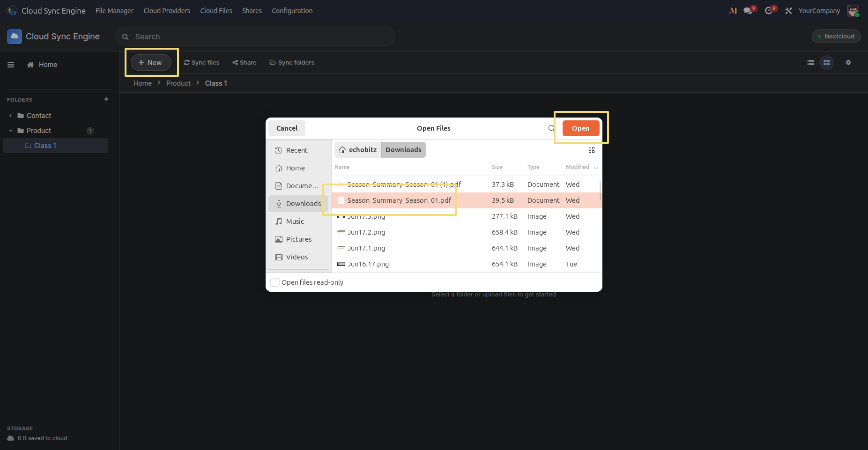The height and width of the screenshot is (450, 868).
Task: Click the Nextcloud status badge
Action: (836, 37)
